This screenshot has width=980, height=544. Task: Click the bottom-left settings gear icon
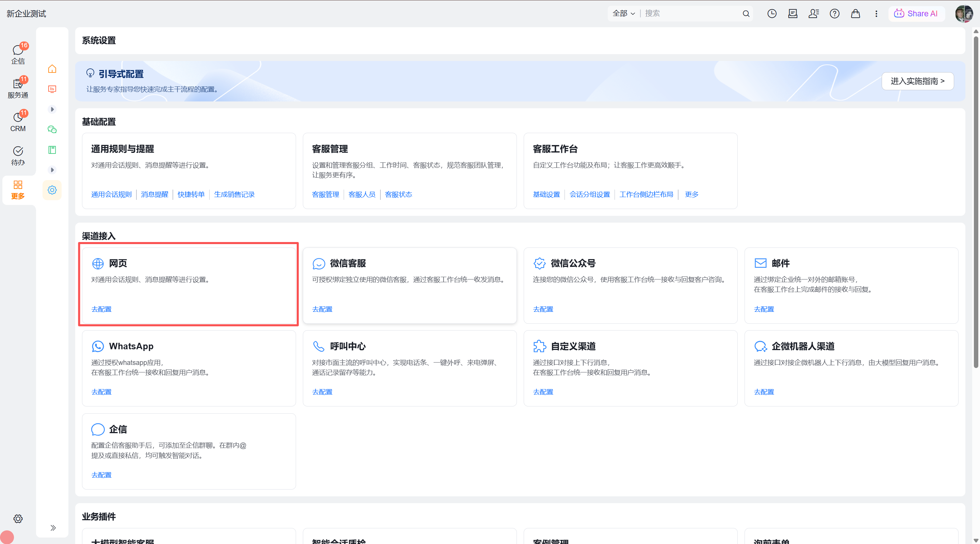click(x=18, y=518)
